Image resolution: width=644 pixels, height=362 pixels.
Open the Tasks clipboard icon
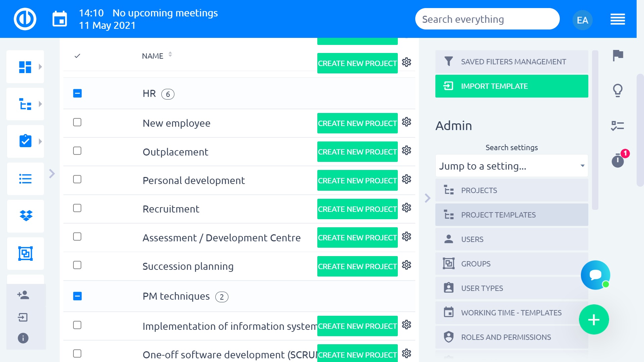pyautogui.click(x=25, y=141)
